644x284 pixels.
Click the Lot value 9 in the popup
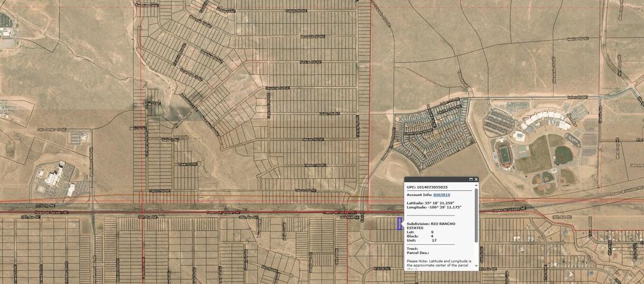[x=432, y=232]
